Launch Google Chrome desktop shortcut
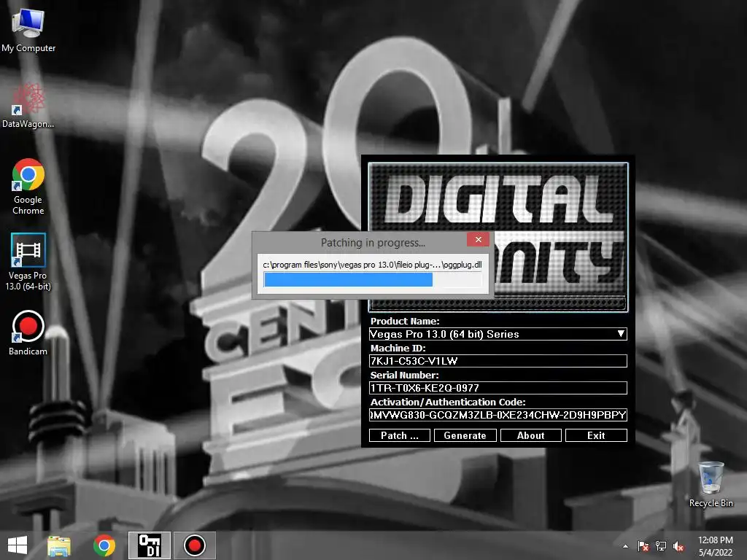Screen dimensions: 747x560 (x=28, y=186)
